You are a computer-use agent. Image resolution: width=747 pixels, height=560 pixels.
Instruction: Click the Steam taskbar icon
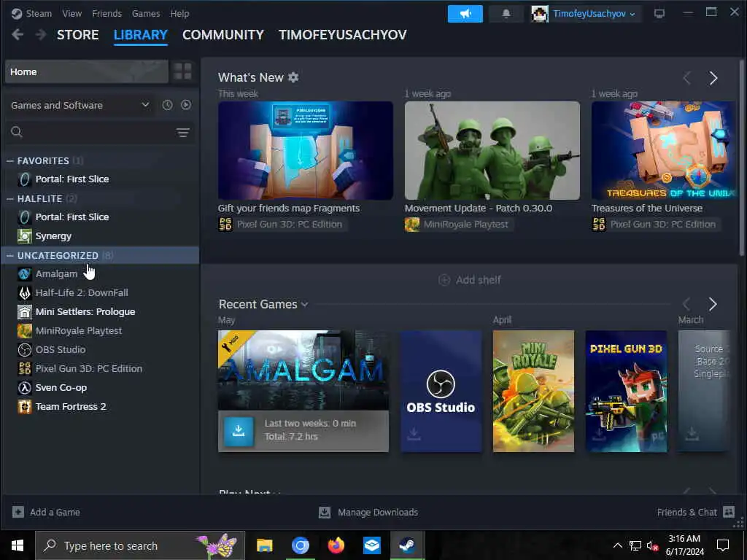[407, 545]
